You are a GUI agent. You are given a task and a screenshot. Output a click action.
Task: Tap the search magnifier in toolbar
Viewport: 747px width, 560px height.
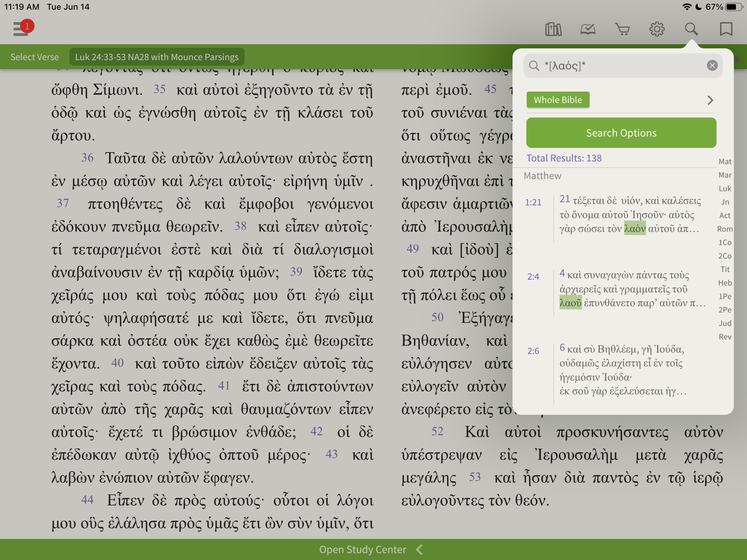point(691,29)
